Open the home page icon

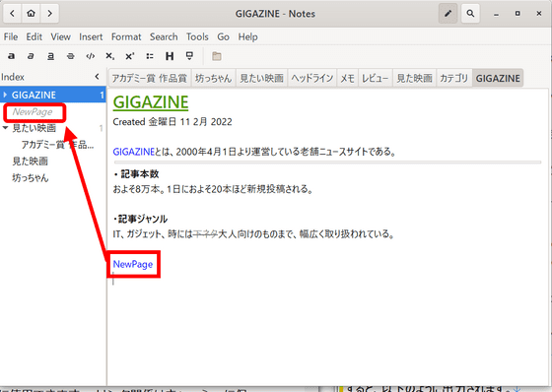pos(31,14)
